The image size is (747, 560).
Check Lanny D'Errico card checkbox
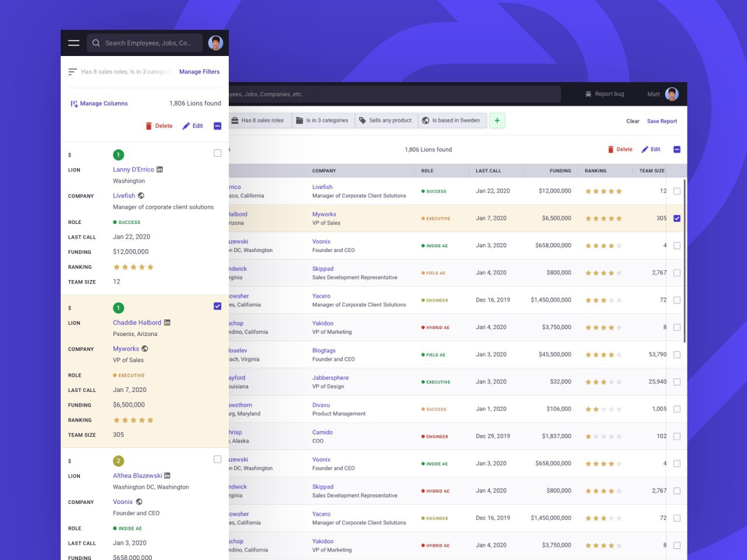coord(218,153)
